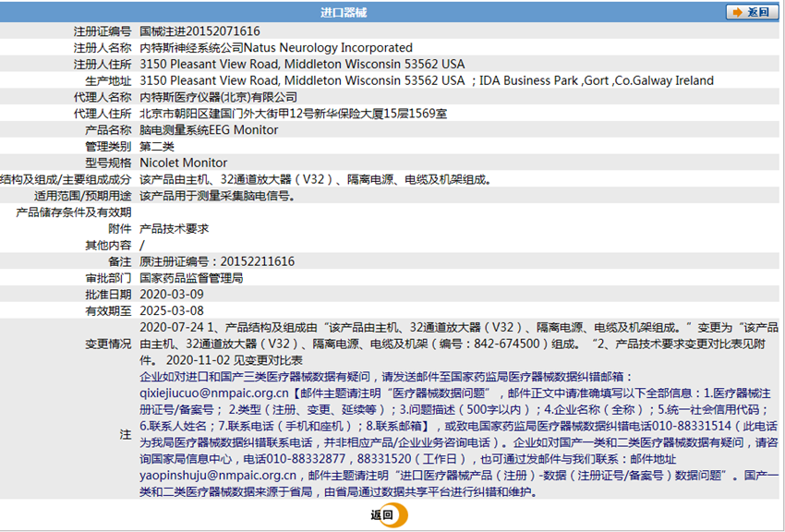Viewport: 785px width, 532px height.
Task: Click the label "生产地址"
Action: 109,80
